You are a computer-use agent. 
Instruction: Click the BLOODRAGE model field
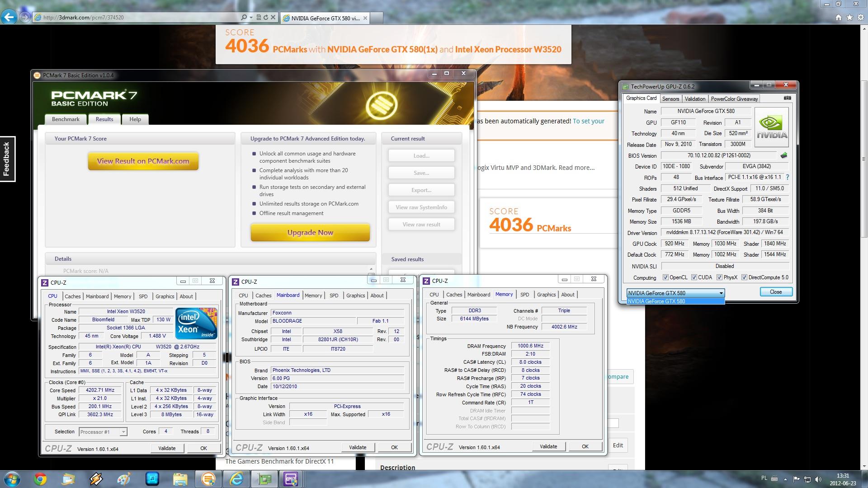[x=313, y=321]
